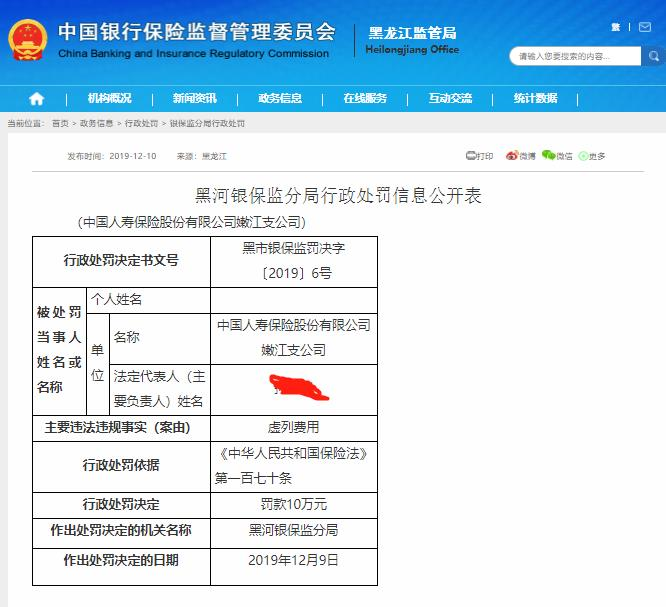This screenshot has width=666, height=607.
Task: Click cell 作出处罚决定的机关名称
Action: [121, 533]
